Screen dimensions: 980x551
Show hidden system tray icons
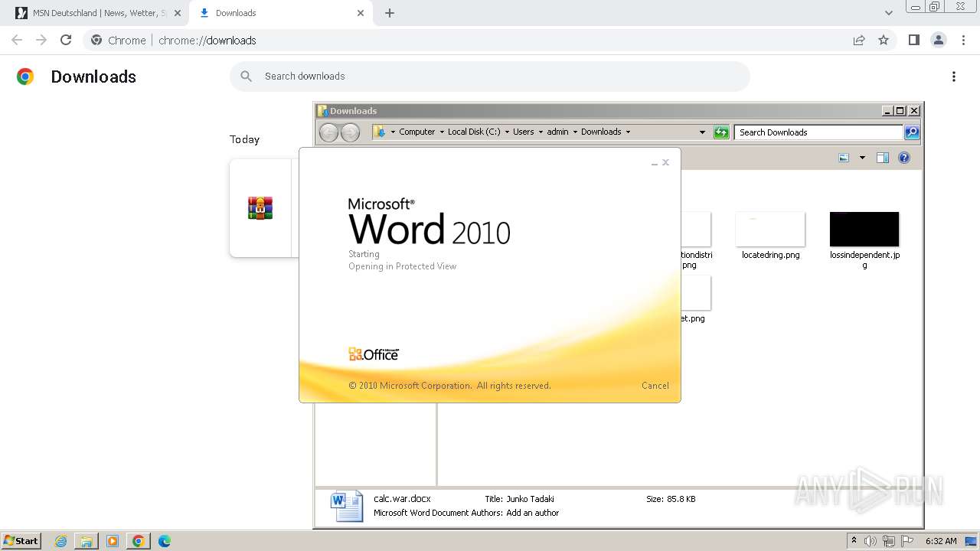pos(854,541)
